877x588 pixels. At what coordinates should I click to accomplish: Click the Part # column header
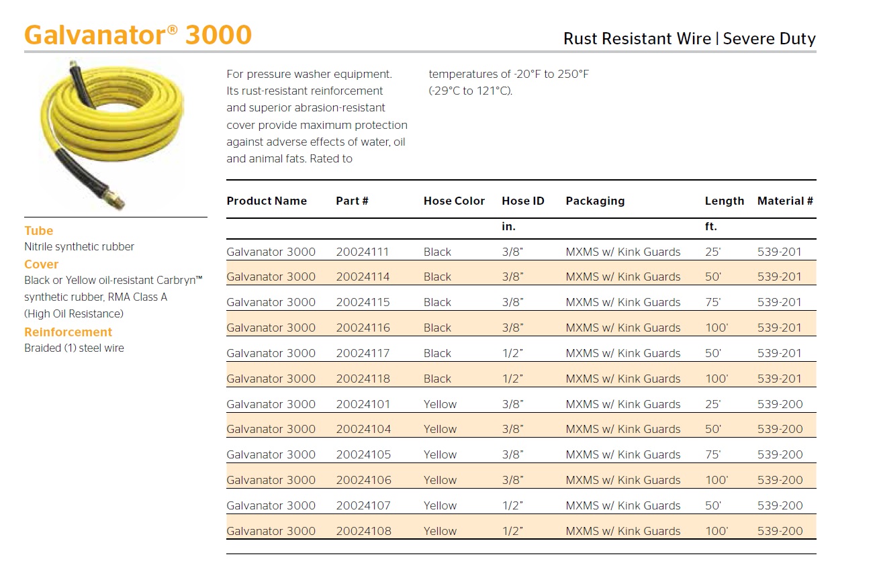click(x=352, y=201)
